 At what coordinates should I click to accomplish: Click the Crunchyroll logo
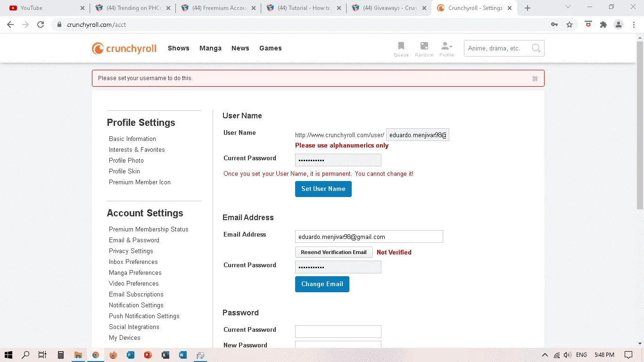(x=124, y=48)
